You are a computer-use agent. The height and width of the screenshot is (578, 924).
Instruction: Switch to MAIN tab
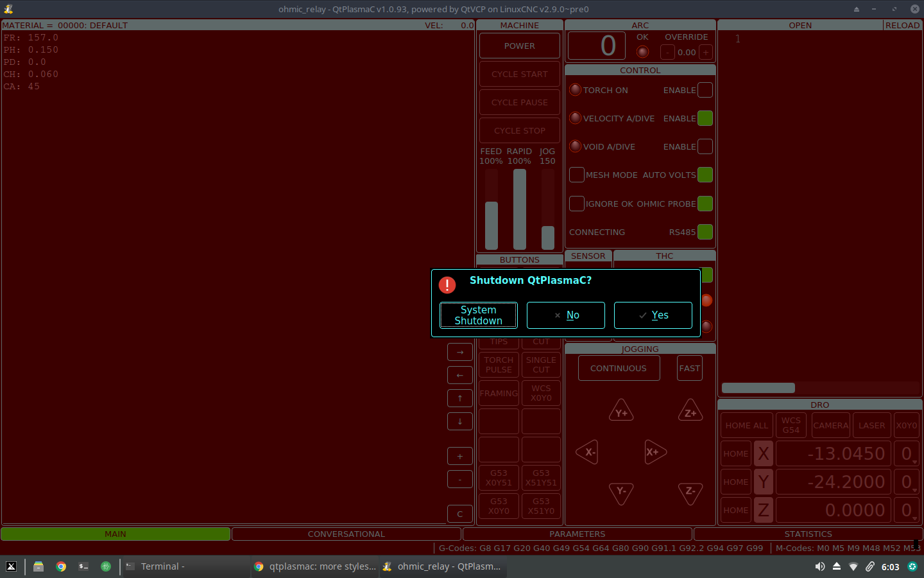tap(116, 534)
